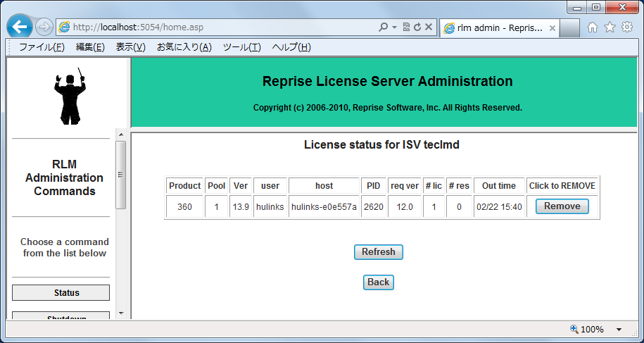Click the zoom level magnifier icon
This screenshot has width=644, height=343.
574,329
